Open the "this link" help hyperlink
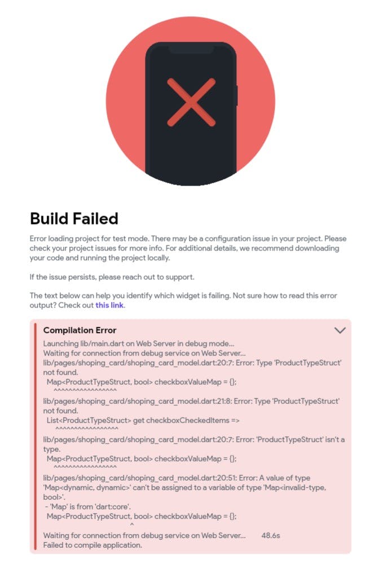The image size is (392, 585). [109, 305]
